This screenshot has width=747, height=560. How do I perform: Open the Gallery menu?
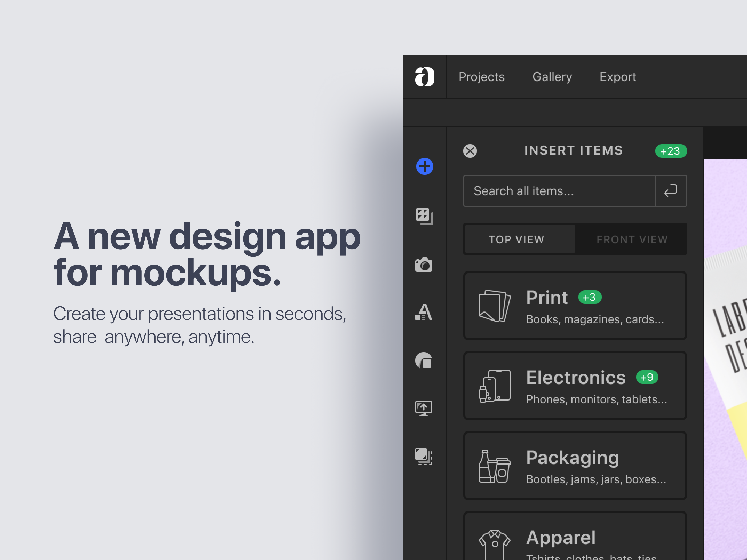click(x=552, y=77)
